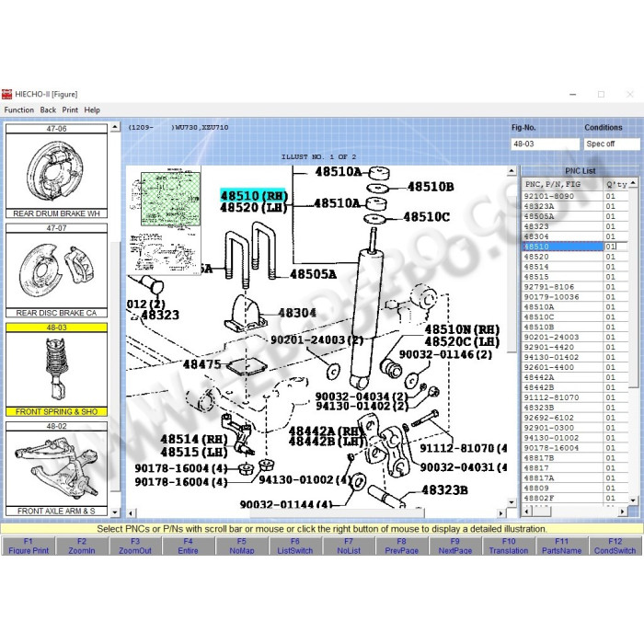Screen dimensions: 644x644
Task: Select PNC row 92101-8090
Action: point(575,196)
